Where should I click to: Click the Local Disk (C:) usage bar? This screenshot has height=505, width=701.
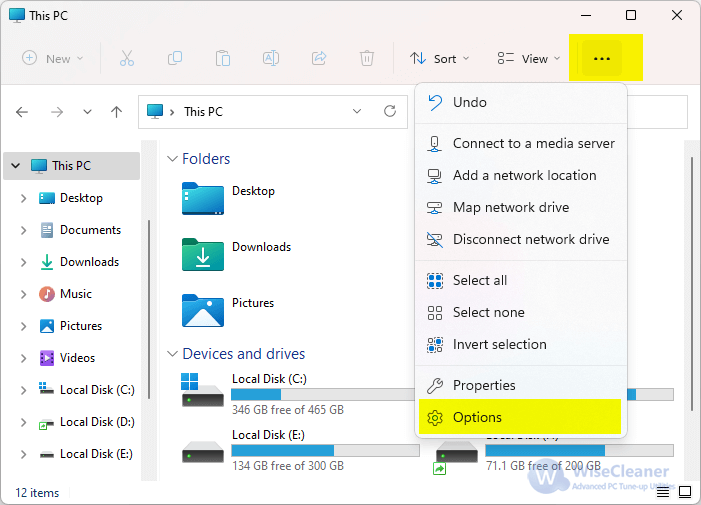pyautogui.click(x=323, y=394)
